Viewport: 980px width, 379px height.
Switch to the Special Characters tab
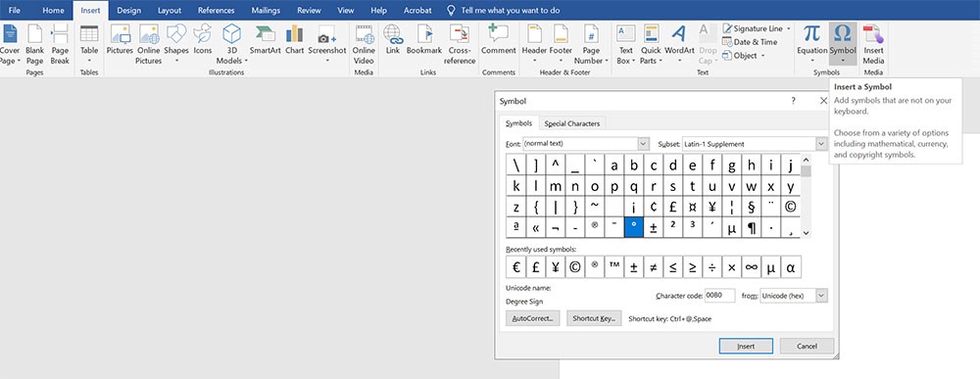(572, 123)
